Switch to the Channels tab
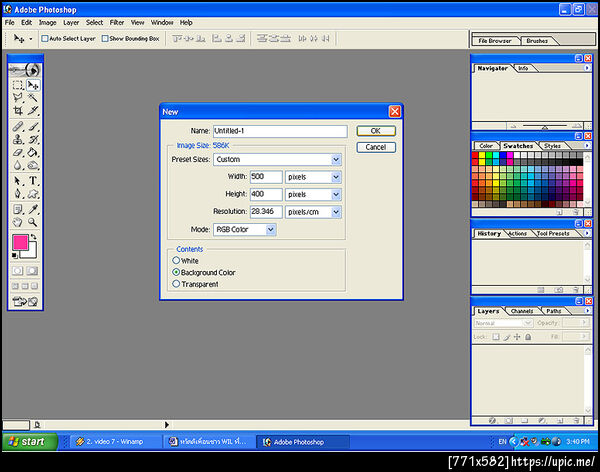 click(x=522, y=311)
